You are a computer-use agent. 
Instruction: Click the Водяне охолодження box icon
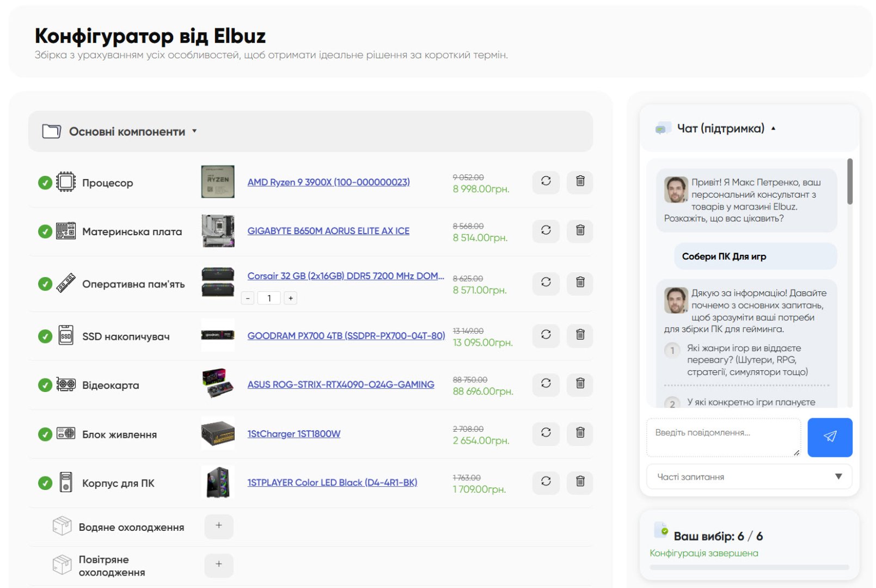62,526
